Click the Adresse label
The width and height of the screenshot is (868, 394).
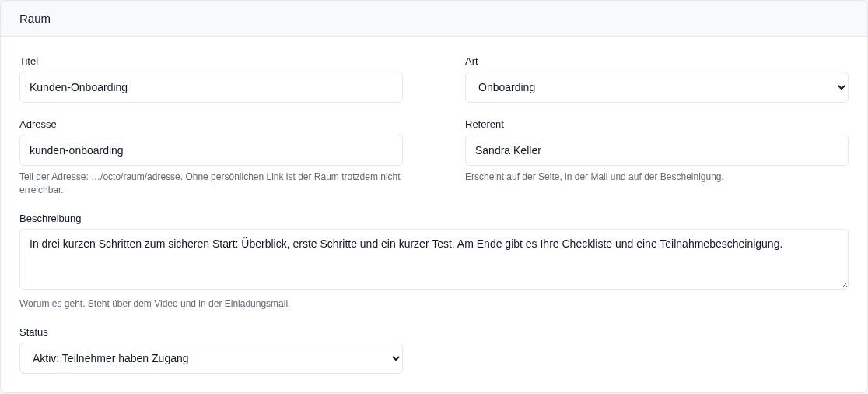(x=37, y=124)
